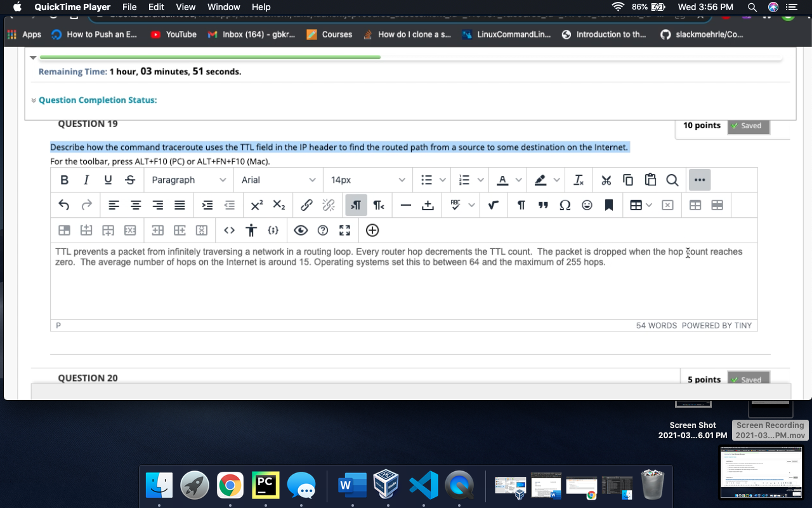Screen dimensions: 812x508
Task: Insert a special character with the omega icon
Action: pyautogui.click(x=565, y=205)
